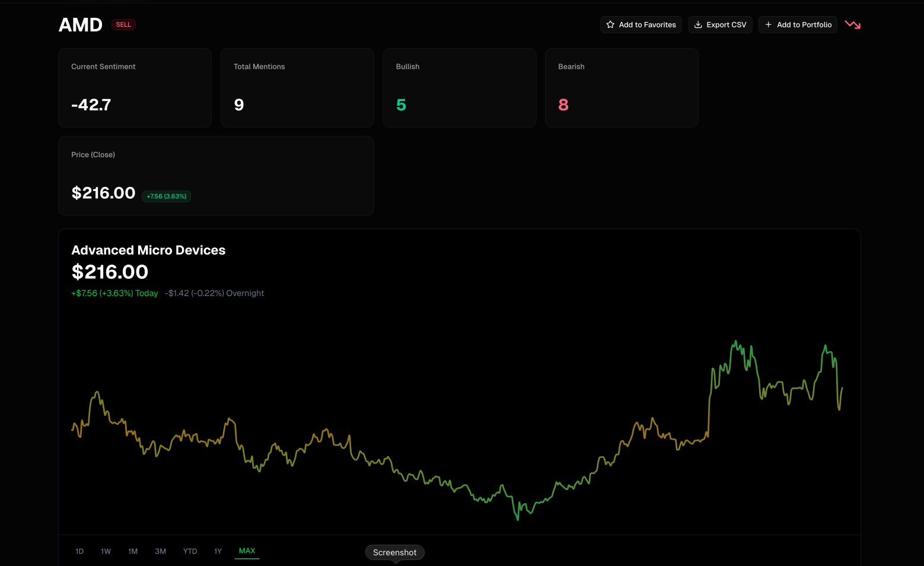Switch to the 1D timeframe
Screen dimensions: 924x566
[79, 551]
